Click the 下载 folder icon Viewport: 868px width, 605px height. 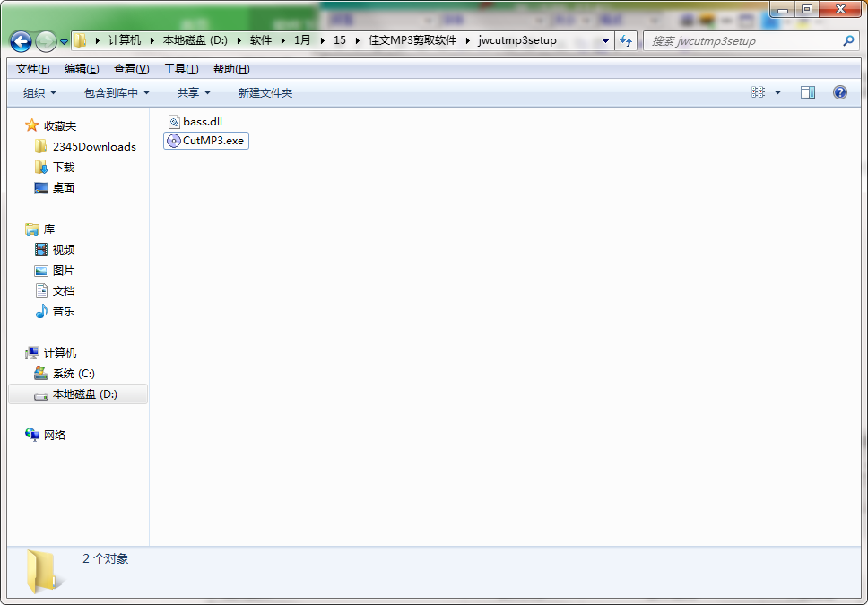click(41, 167)
